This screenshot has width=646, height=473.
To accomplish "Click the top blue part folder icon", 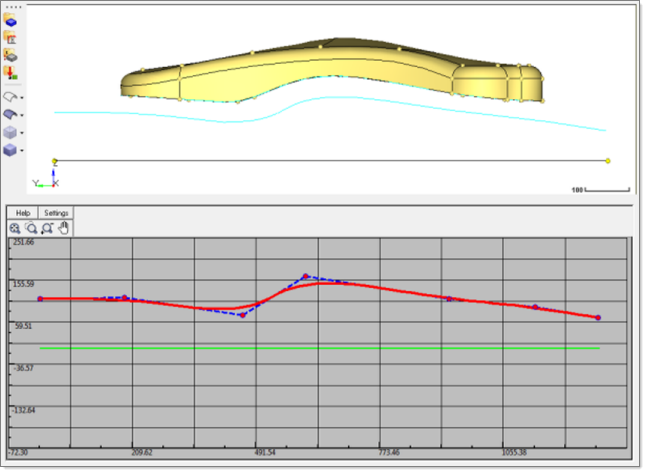I will 11,20.
